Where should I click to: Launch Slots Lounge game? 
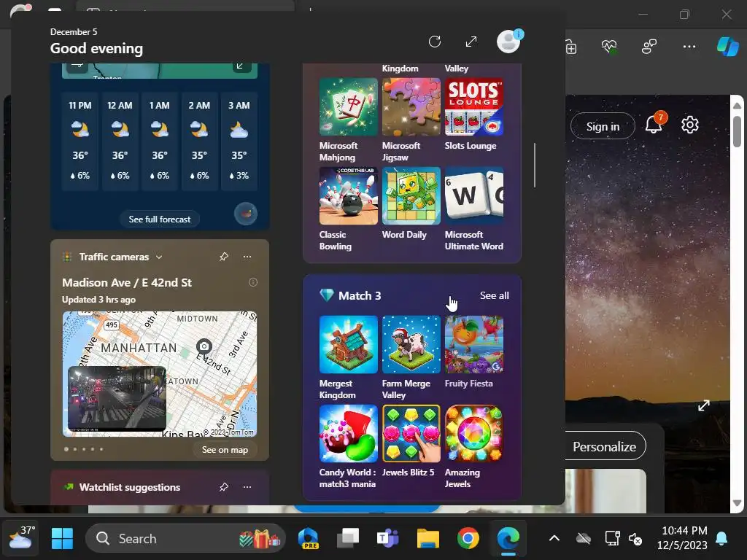coord(474,106)
